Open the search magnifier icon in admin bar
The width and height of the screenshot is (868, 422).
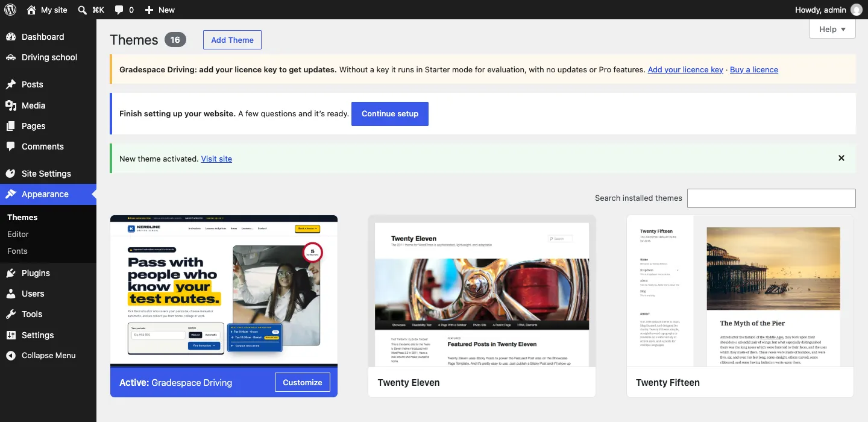point(83,10)
